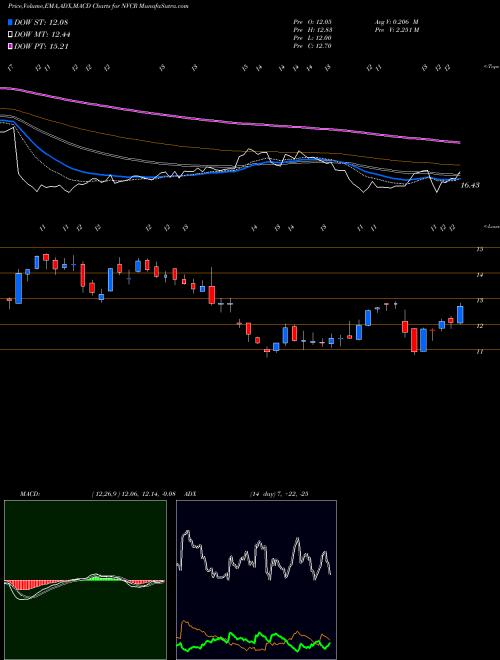Click the magenta DOW PT legend swatch
This screenshot has width=500, height=660.
[10, 46]
